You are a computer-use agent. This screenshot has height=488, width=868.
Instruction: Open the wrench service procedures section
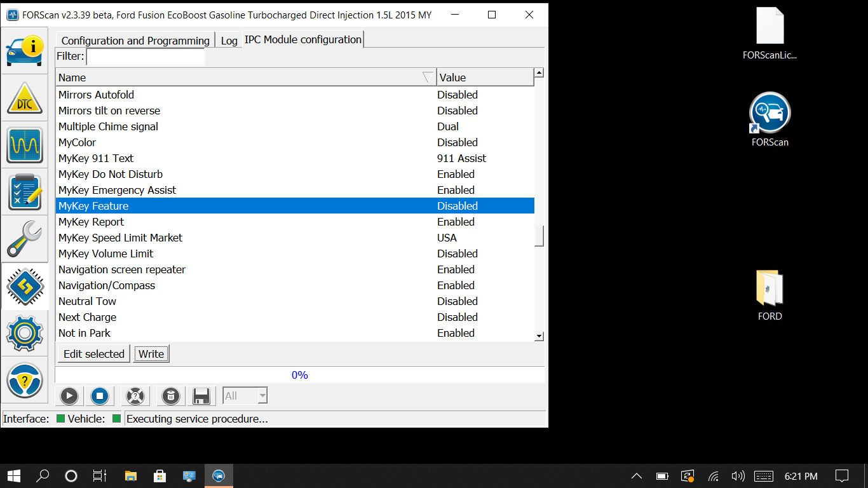(x=25, y=239)
